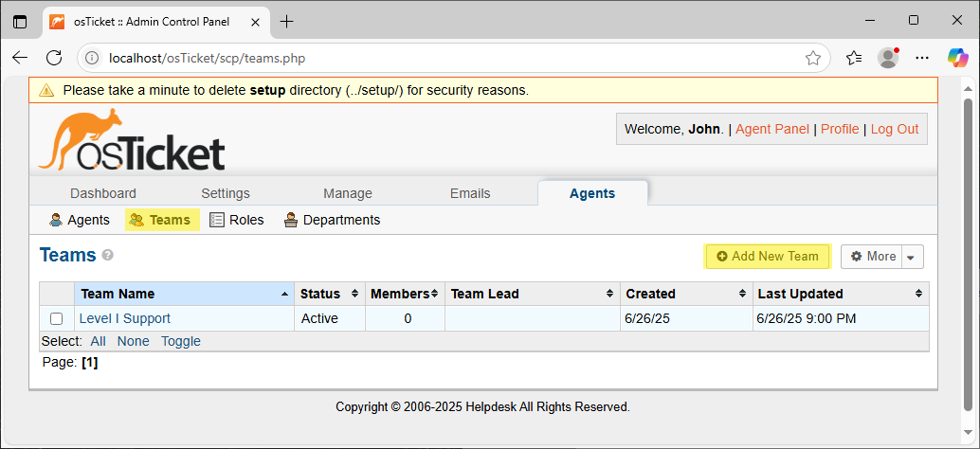Click the osTicket kangaroo logo
Screen dimensions: 980x449
131,139
